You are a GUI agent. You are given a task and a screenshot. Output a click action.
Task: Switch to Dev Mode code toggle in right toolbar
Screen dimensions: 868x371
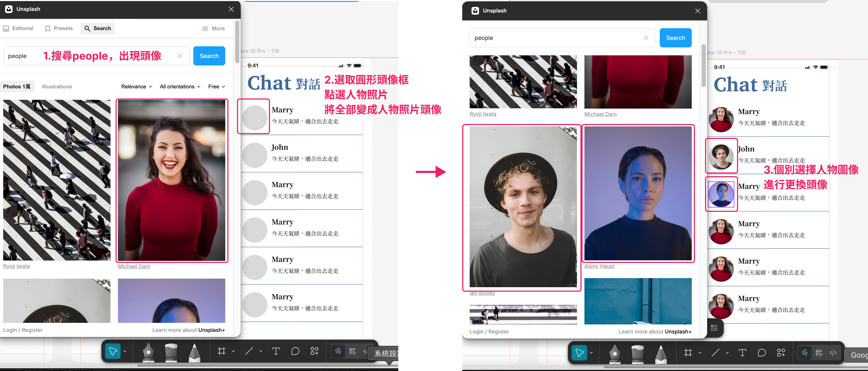click(833, 352)
